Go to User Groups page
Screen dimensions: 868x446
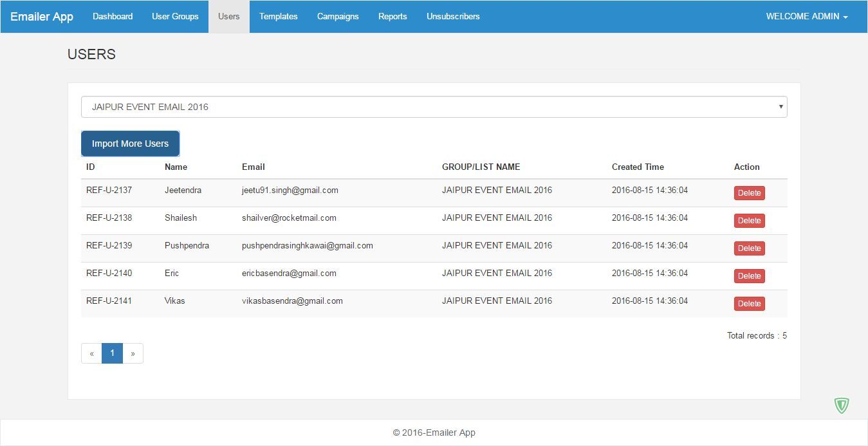(175, 17)
